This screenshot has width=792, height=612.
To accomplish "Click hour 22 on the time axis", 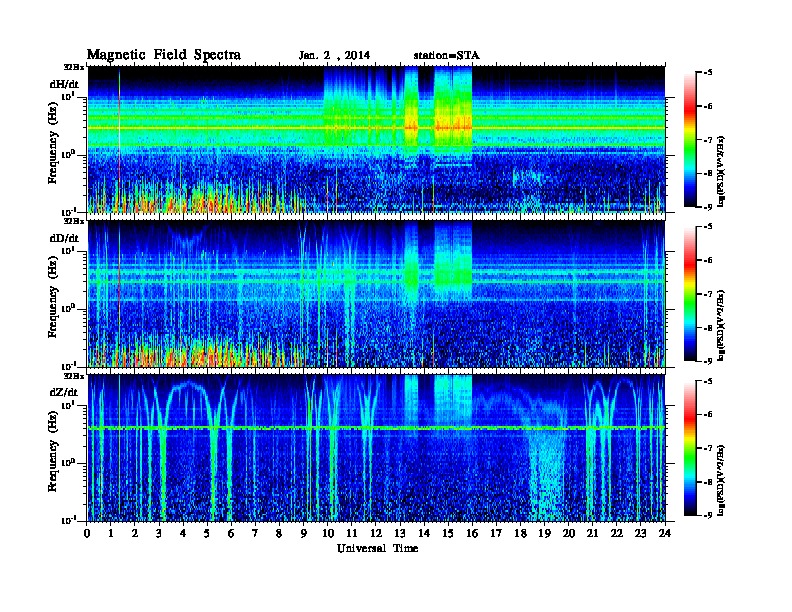I will pos(616,533).
